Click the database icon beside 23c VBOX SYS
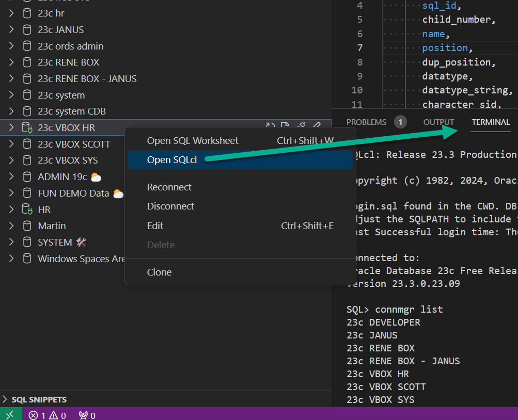 tap(27, 160)
